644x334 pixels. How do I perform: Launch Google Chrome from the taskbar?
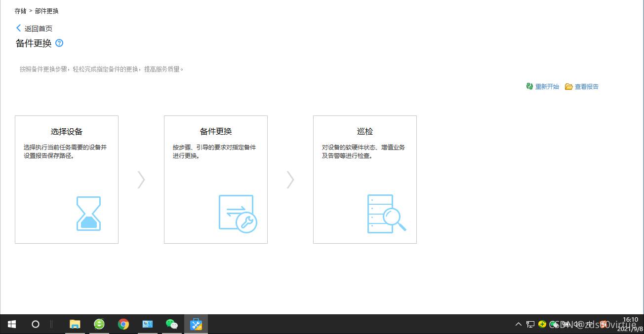pyautogui.click(x=123, y=324)
